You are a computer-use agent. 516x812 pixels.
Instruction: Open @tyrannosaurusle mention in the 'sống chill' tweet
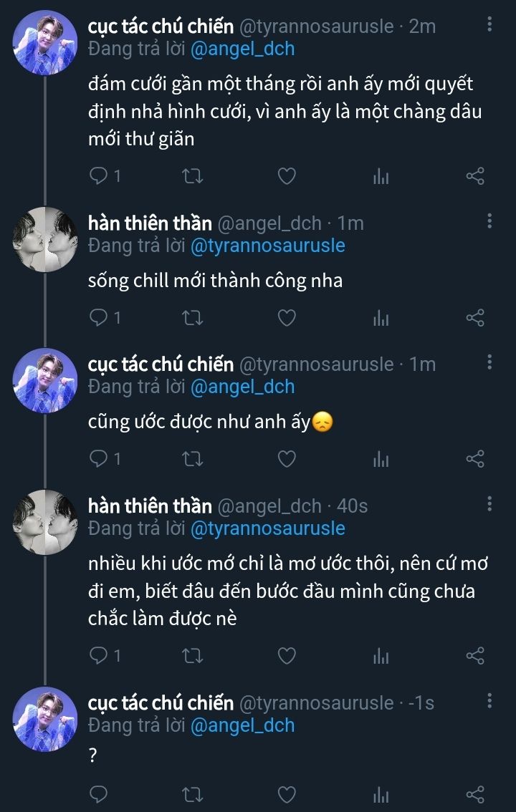tap(267, 246)
